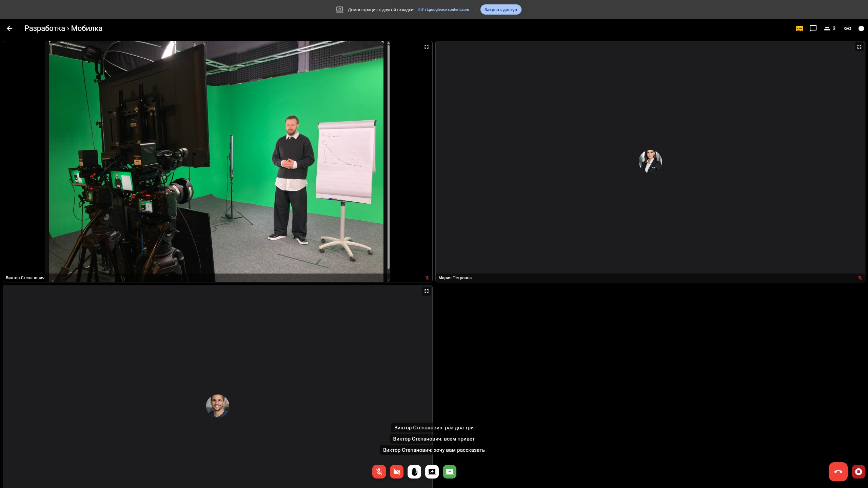Expand Виктор Степанович's video tile to fullscreen

click(427, 47)
